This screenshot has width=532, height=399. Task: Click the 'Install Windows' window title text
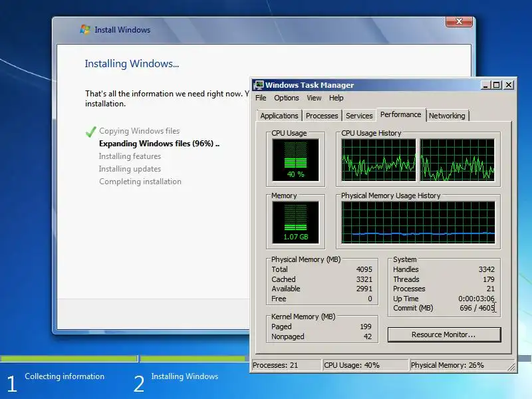click(x=122, y=30)
